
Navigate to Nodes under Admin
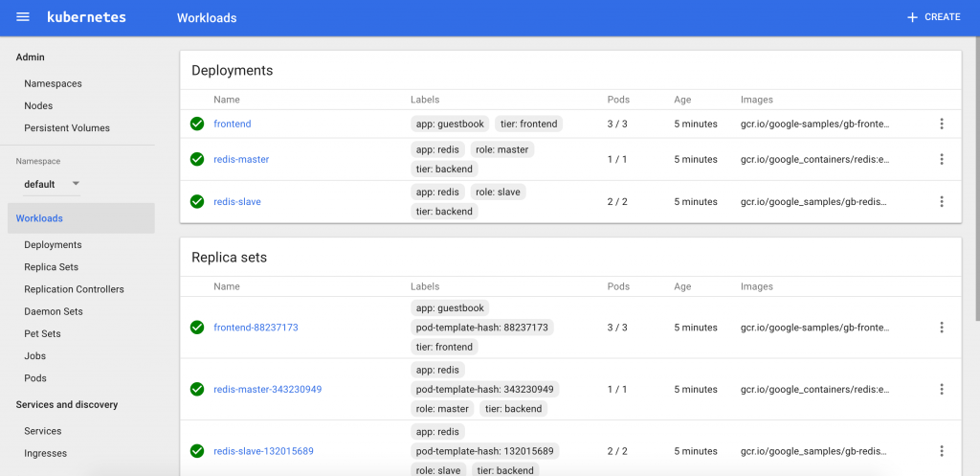38,105
